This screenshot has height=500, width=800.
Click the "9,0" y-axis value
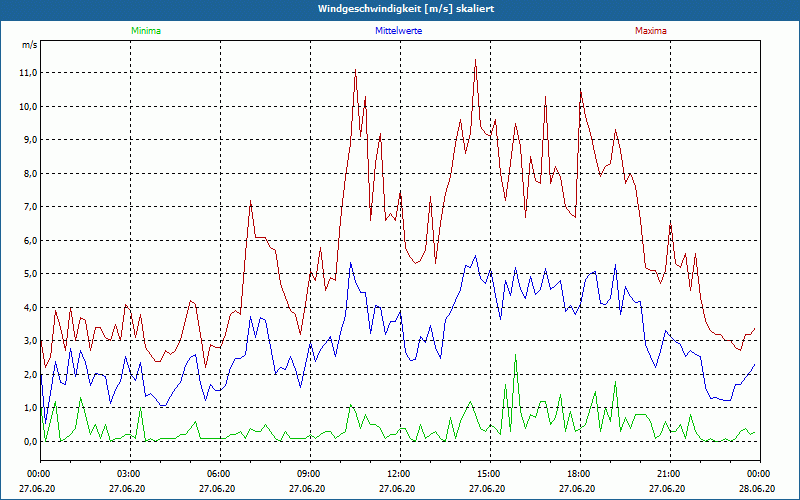(31, 140)
